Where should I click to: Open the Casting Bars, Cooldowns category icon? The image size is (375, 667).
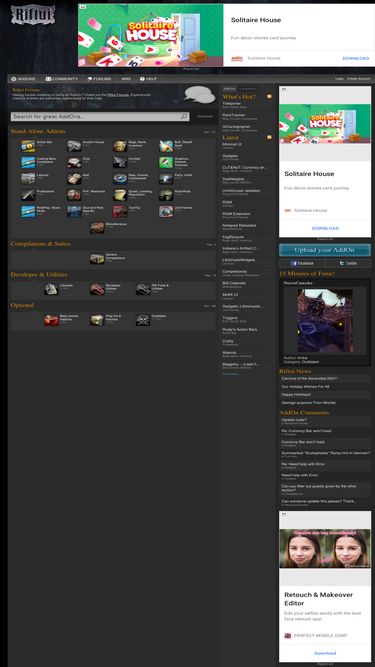tap(28, 162)
